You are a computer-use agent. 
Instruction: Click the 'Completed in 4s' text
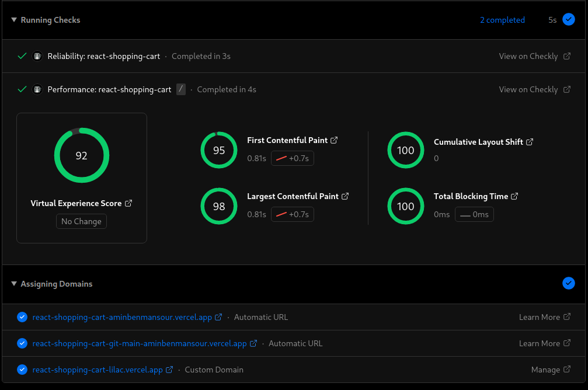click(227, 90)
